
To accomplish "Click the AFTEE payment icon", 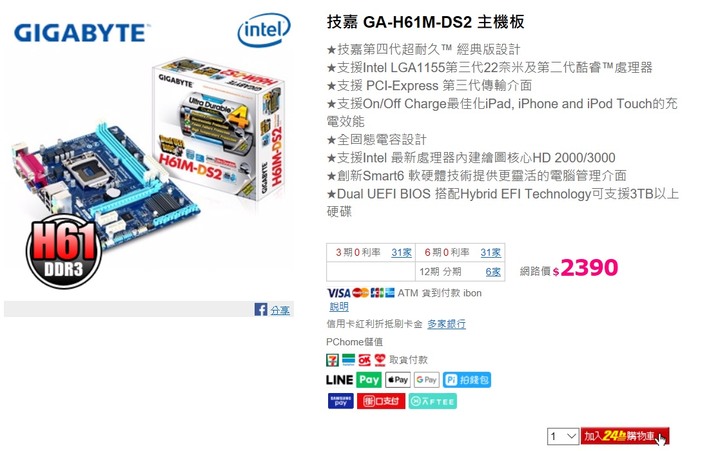I will coord(433,401).
